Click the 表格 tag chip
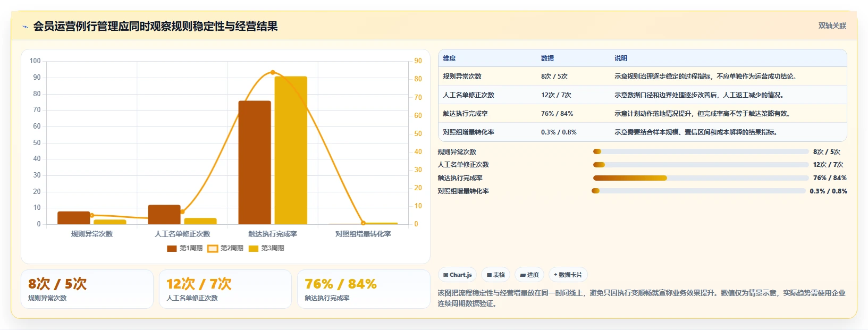Screen dimensions: 868x330 point(496,275)
